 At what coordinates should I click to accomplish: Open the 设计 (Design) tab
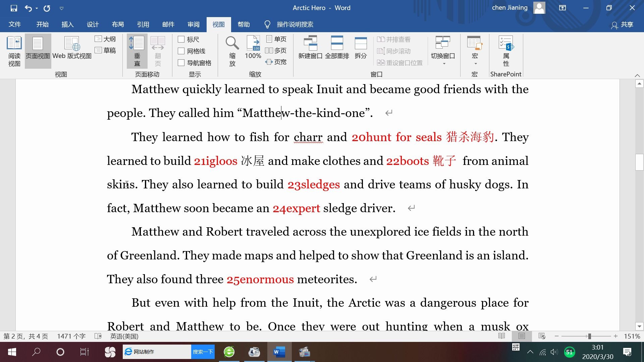pos(93,24)
